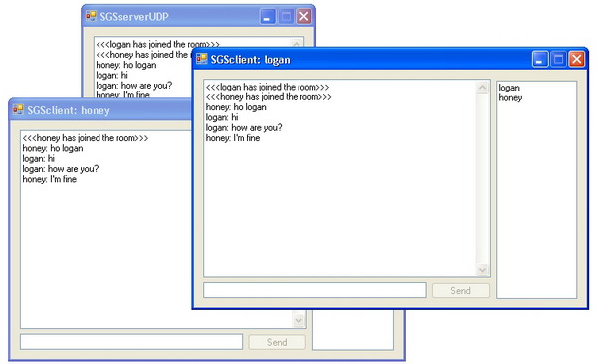
Task: Click scroll down arrow in logan chat log
Action: (x=482, y=270)
